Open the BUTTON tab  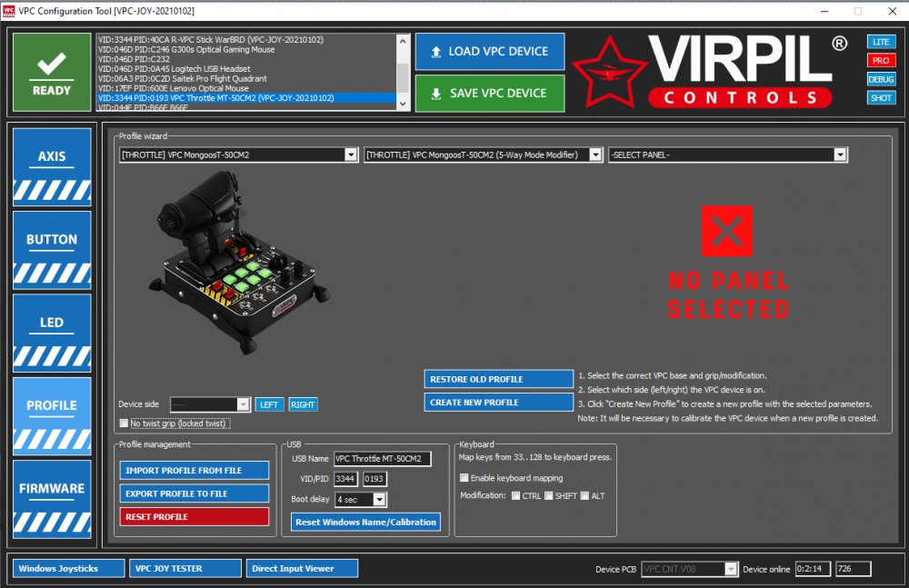(x=52, y=250)
